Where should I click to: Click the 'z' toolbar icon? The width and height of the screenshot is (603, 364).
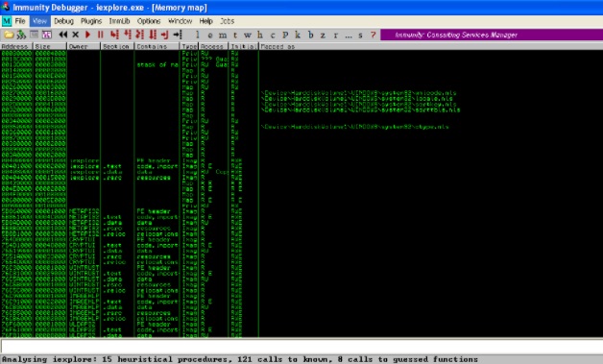(323, 35)
